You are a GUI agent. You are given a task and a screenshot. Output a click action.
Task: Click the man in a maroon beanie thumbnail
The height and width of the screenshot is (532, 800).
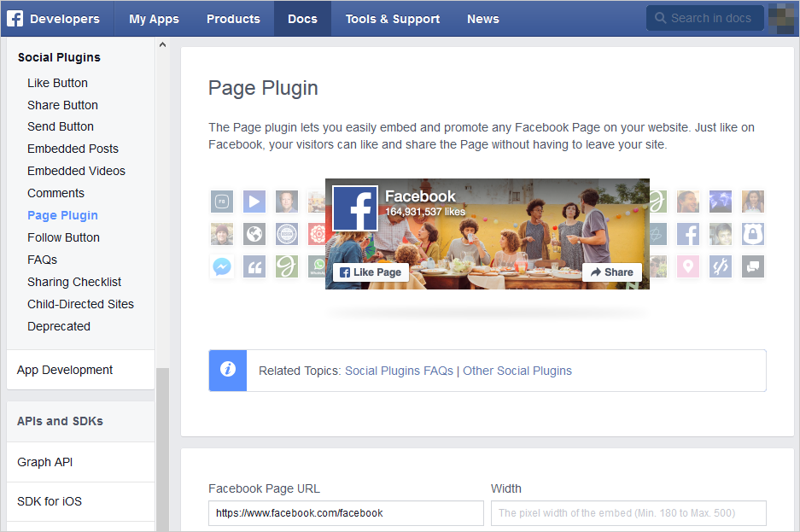pyautogui.click(x=222, y=234)
